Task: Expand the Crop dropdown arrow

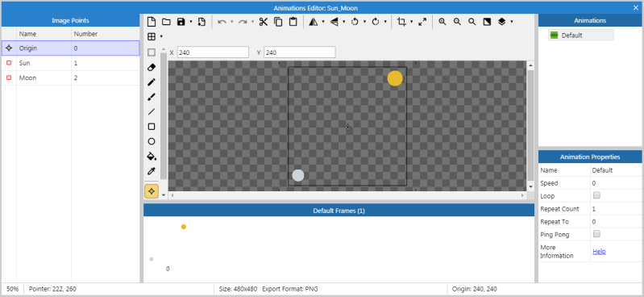Action: (x=411, y=22)
